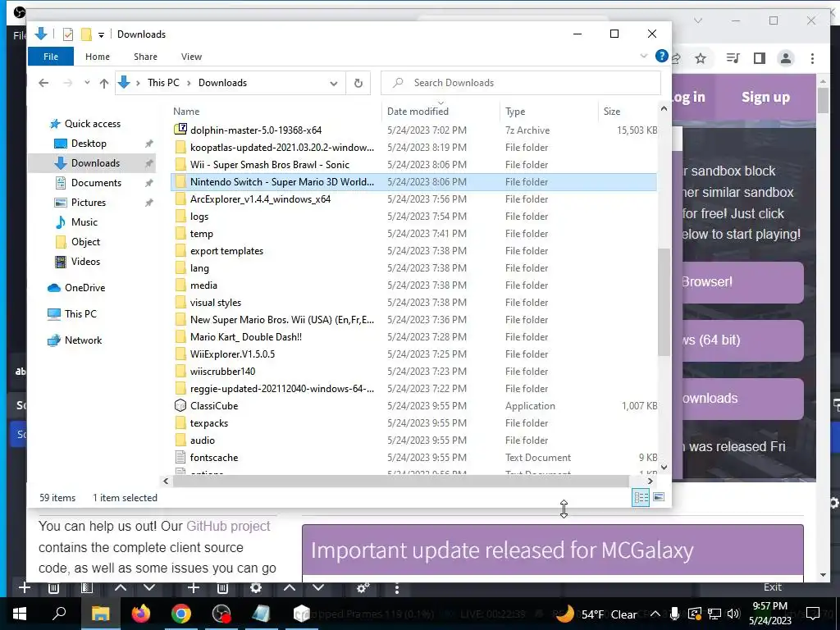Open the Share ribbon tab
The height and width of the screenshot is (630, 840).
click(x=146, y=57)
